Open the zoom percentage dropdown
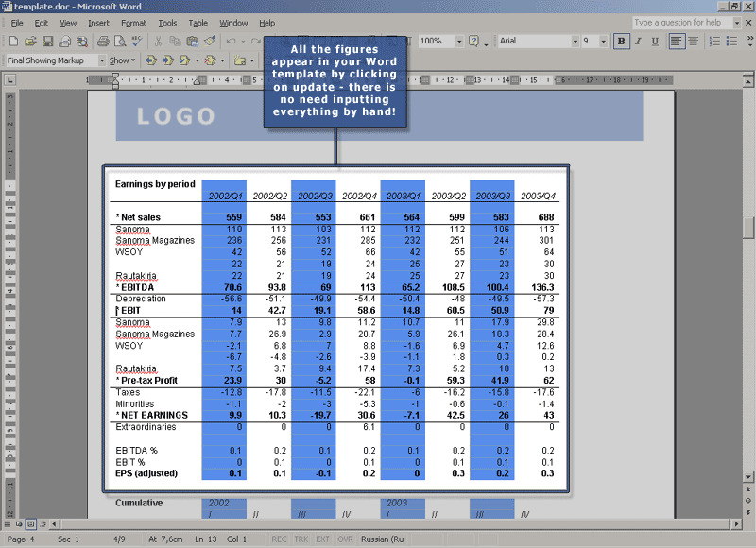 459,42
